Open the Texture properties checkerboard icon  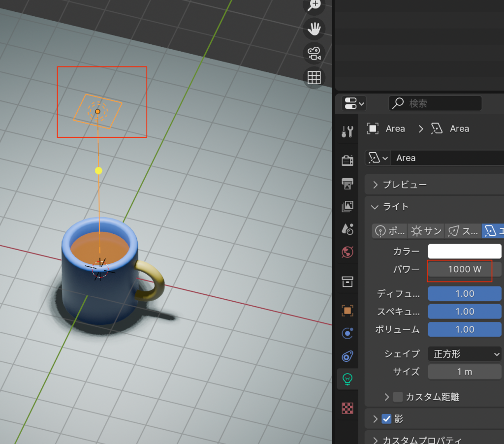tap(347, 408)
